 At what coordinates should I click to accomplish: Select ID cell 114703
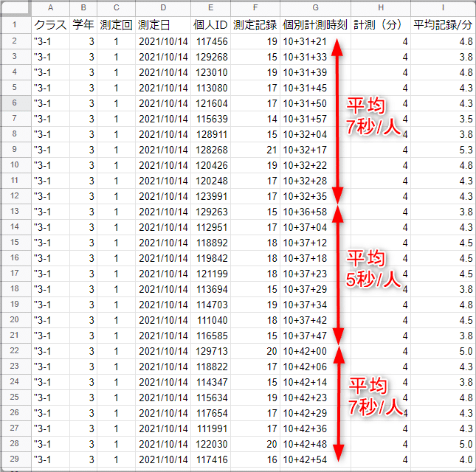tap(210, 305)
